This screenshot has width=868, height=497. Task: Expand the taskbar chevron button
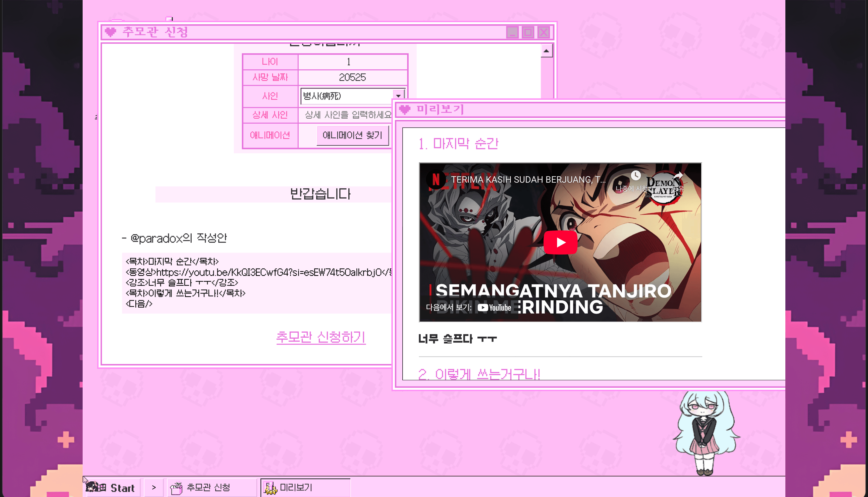(153, 487)
